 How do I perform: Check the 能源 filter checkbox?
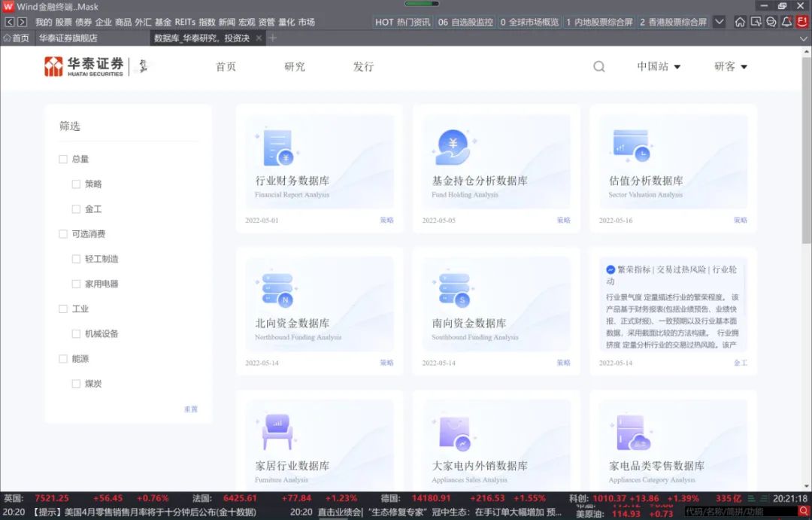coord(63,358)
